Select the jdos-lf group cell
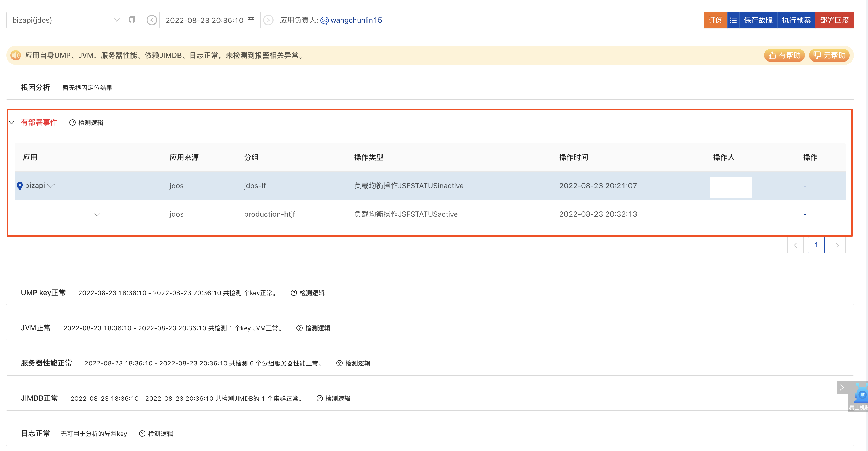Viewport: 868px width, 451px height. click(x=255, y=186)
